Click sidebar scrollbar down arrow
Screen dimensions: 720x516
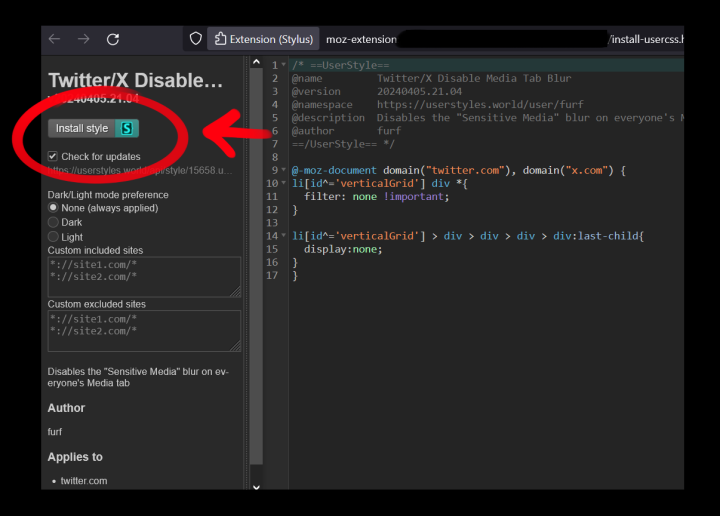[256, 487]
